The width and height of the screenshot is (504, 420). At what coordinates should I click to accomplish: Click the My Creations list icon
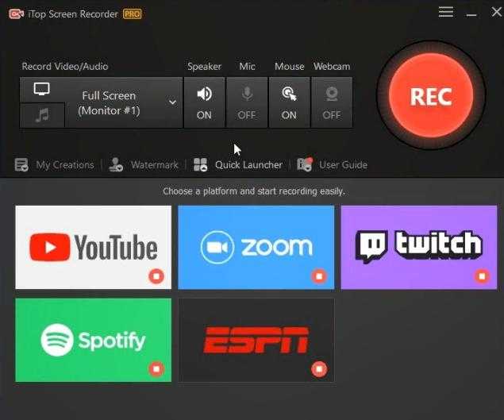pos(21,165)
